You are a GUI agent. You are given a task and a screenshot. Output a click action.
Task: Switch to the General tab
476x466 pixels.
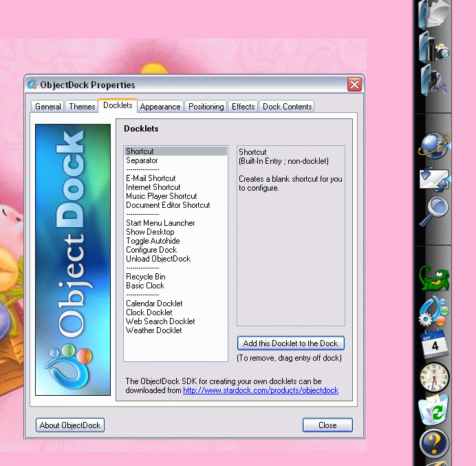pyautogui.click(x=47, y=107)
